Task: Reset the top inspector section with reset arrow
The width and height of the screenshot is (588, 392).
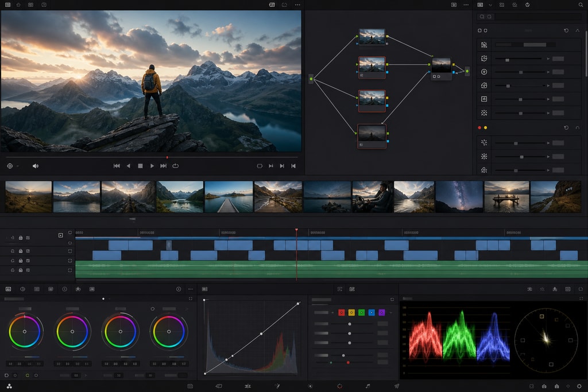Action: coord(566,30)
